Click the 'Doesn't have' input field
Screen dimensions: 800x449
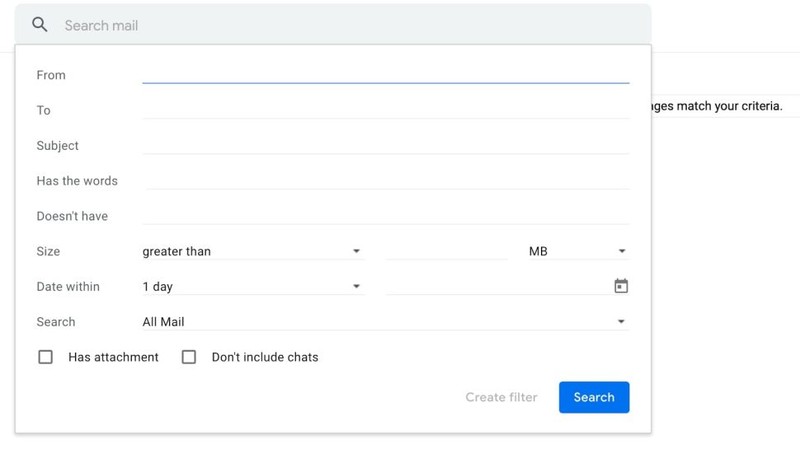pos(385,215)
